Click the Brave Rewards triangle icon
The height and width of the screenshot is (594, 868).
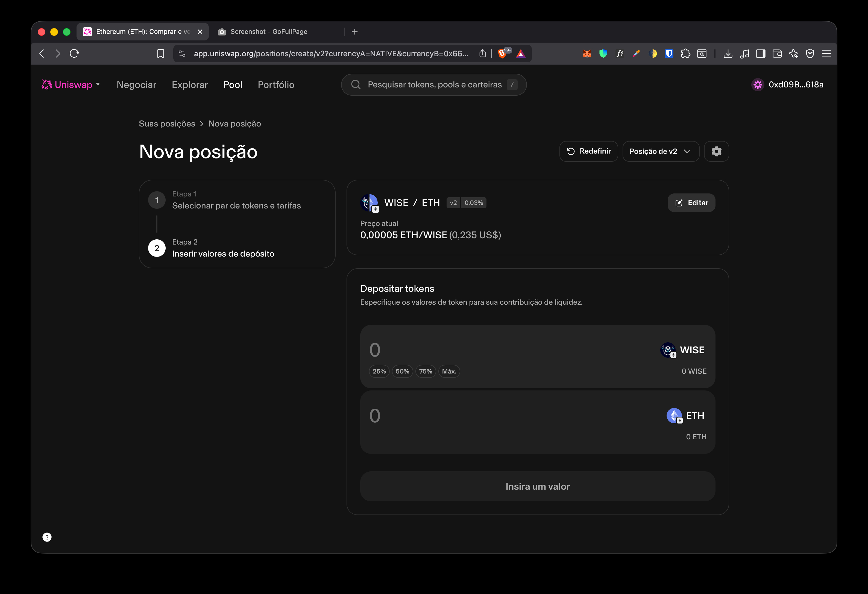coord(521,54)
